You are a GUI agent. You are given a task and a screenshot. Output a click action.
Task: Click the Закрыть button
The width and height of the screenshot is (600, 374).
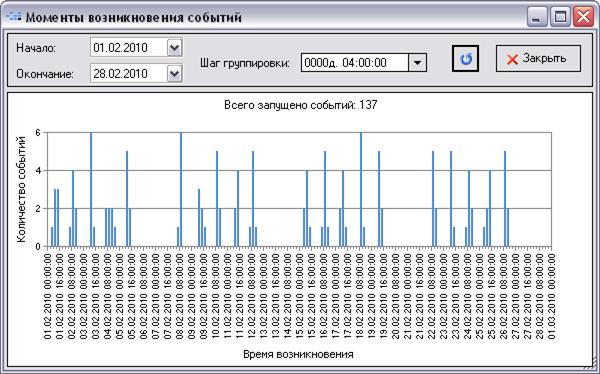[x=538, y=59]
